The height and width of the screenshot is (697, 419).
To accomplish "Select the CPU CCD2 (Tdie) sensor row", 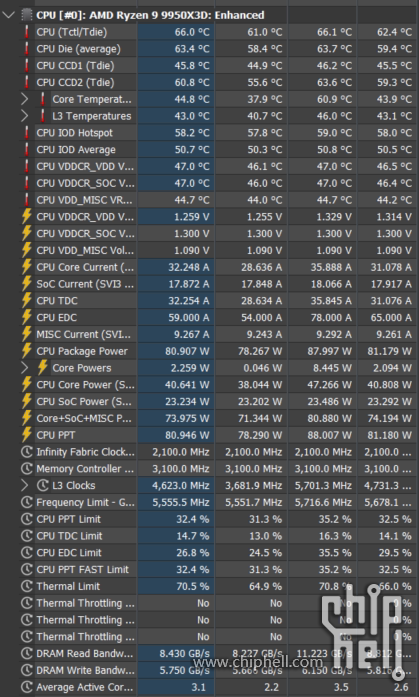I will 209,82.
